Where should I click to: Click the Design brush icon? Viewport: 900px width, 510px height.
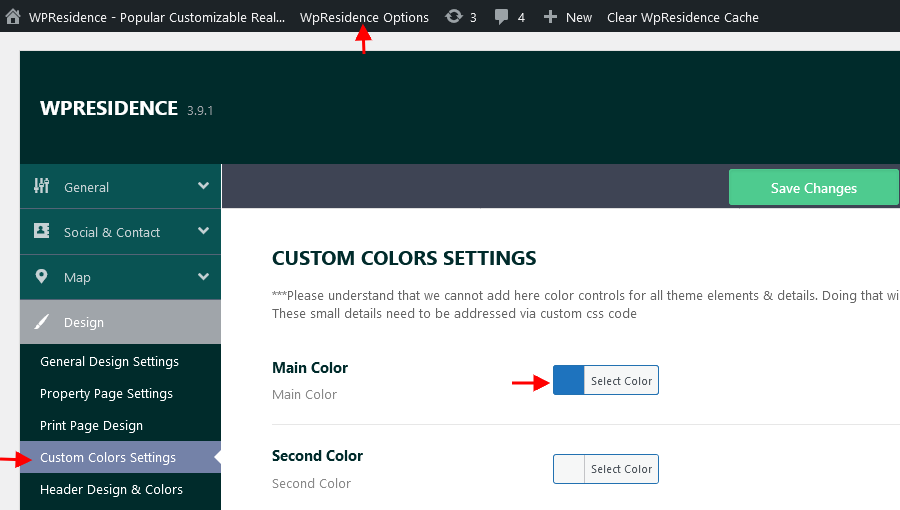(41, 322)
